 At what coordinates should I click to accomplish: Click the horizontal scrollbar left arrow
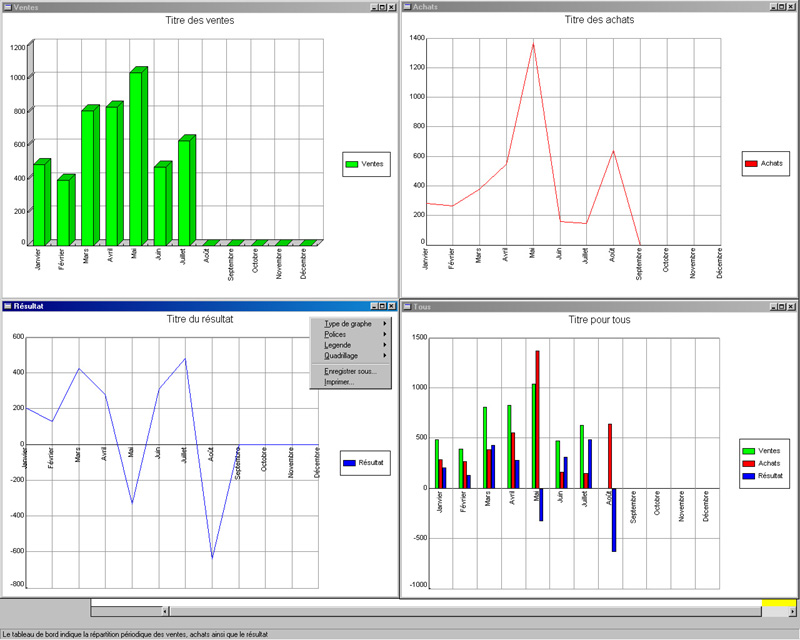pos(166,610)
